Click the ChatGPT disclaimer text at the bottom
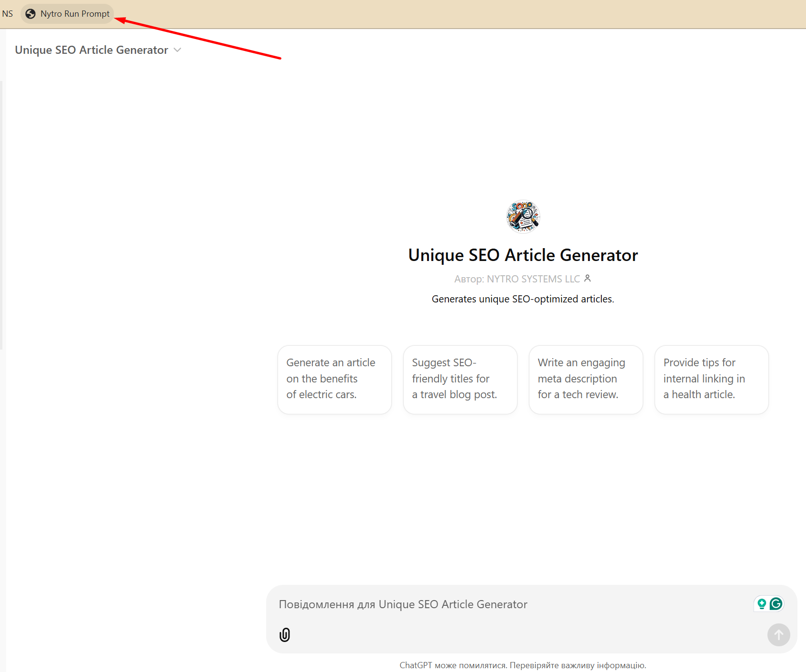This screenshot has height=672, width=806. coord(523,665)
